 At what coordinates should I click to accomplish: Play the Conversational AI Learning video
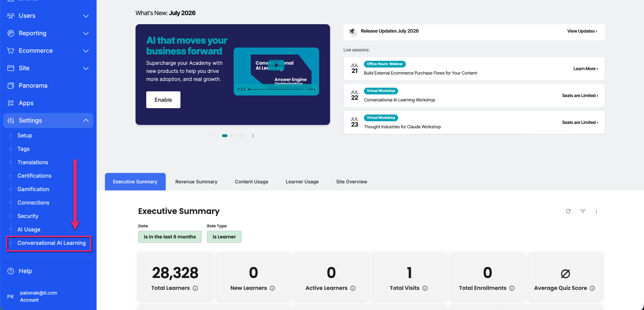pyautogui.click(x=276, y=65)
